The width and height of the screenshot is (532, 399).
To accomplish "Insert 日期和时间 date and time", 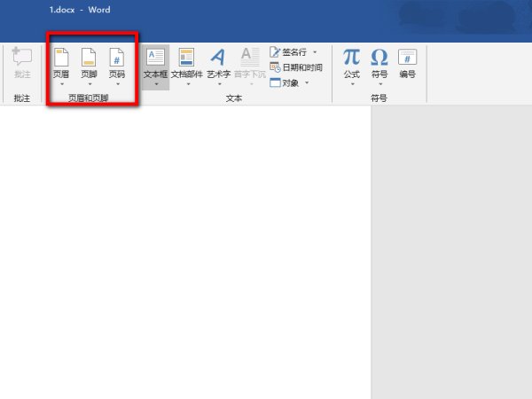I will pyautogui.click(x=296, y=67).
